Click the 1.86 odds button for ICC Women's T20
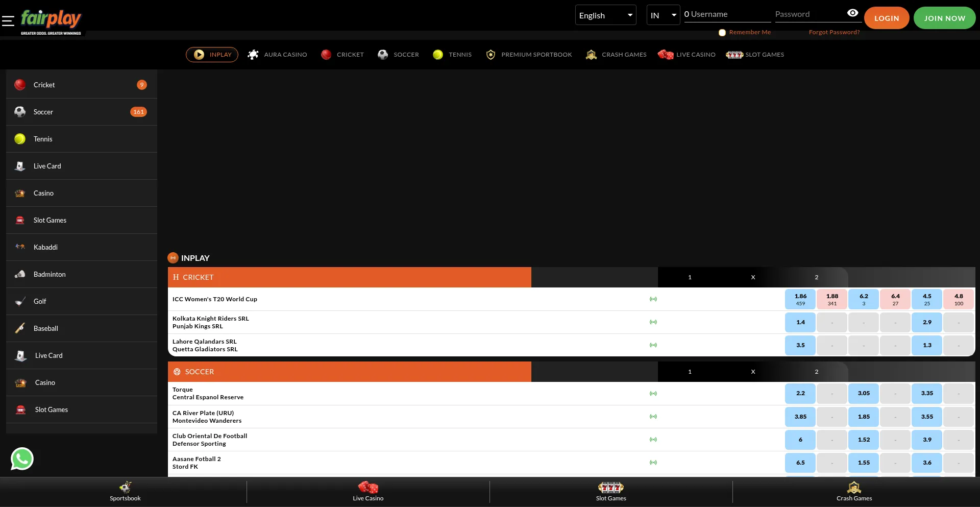The height and width of the screenshot is (507, 980). click(x=800, y=299)
